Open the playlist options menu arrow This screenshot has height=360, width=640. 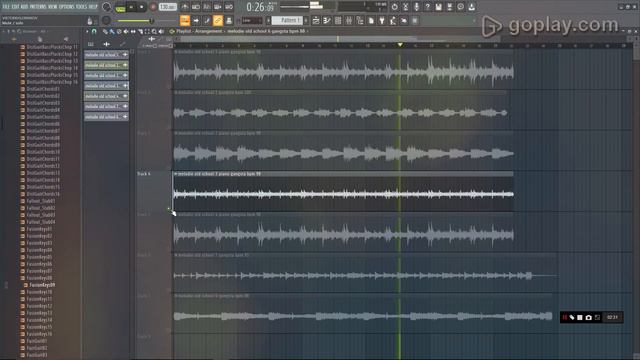pos(87,31)
